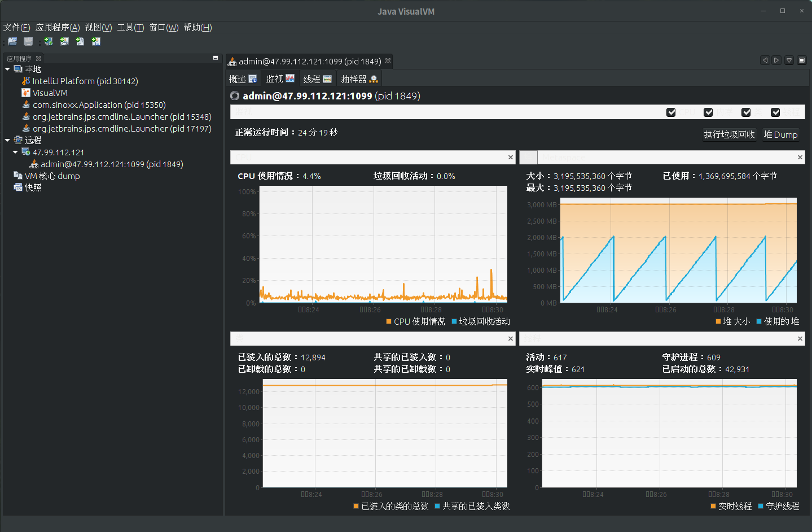Click the 本地 computer icon in tree
This screenshot has width=812, height=532.
pyautogui.click(x=18, y=69)
